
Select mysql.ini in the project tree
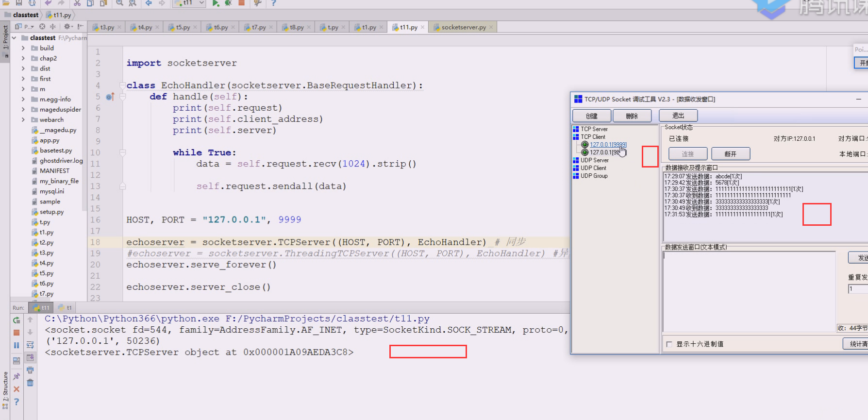point(52,191)
